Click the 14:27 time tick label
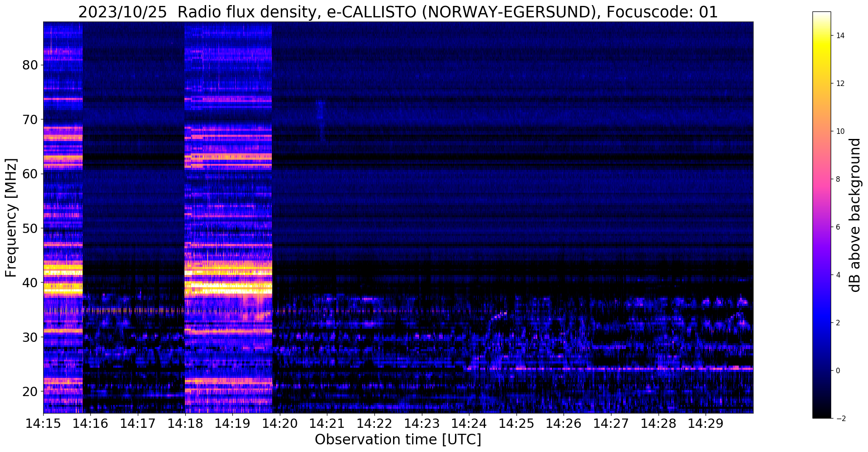The image size is (868, 452). pyautogui.click(x=611, y=423)
